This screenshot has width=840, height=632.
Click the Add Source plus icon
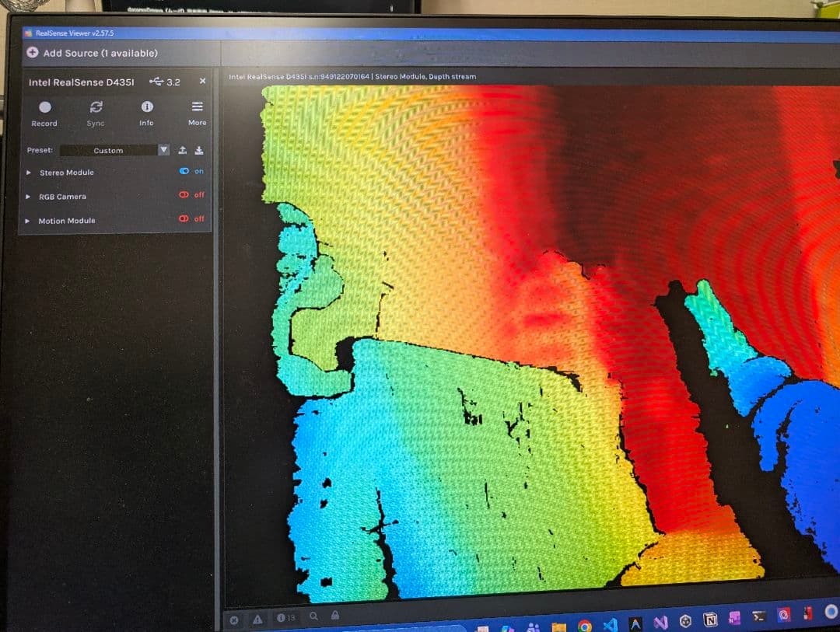[33, 53]
